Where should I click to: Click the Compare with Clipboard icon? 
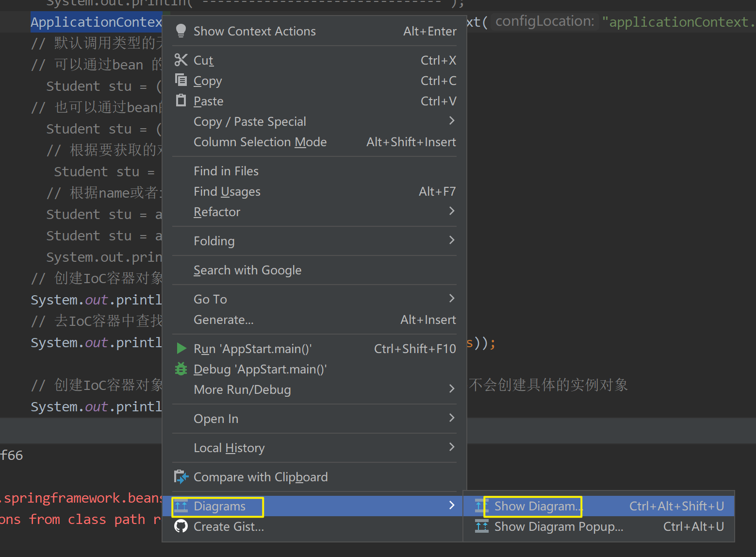181,477
